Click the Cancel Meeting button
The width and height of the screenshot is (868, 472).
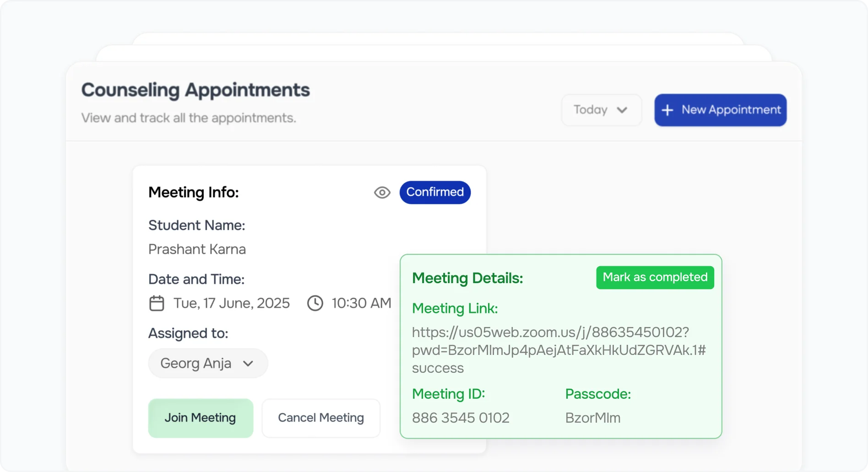[x=321, y=418]
